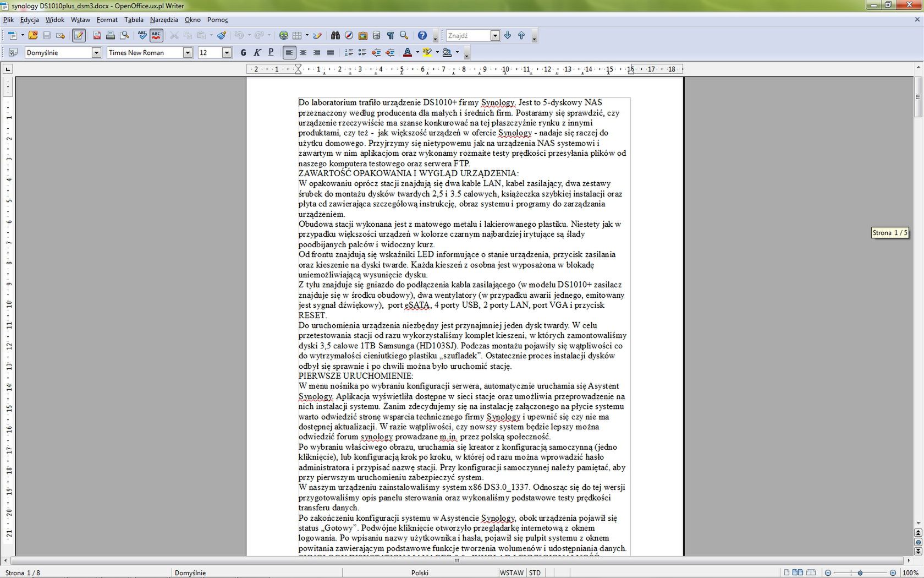Screen dimensions: 924x578
Task: Create a new document with the New icon
Action: [x=12, y=35]
